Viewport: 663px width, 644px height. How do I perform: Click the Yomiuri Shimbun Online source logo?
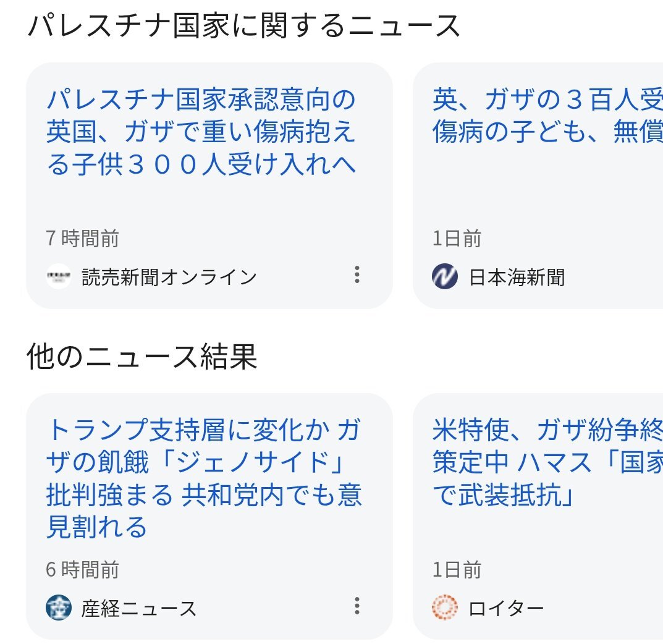tap(58, 276)
